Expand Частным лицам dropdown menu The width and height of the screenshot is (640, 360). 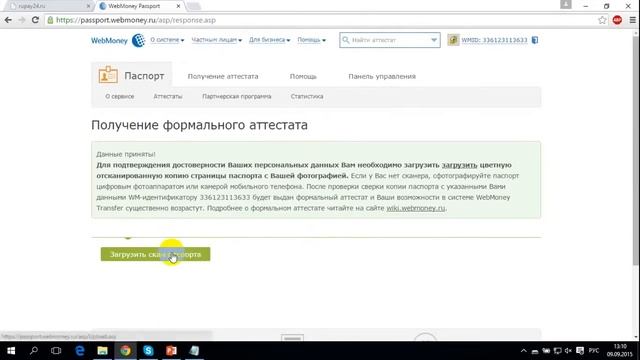tap(216, 40)
